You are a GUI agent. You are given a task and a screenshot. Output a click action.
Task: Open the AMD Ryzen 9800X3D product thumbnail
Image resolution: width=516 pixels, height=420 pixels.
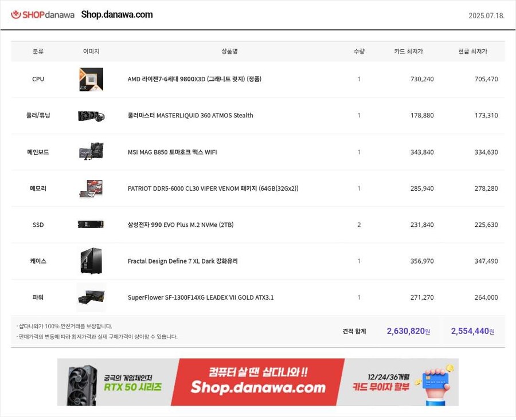[91, 79]
